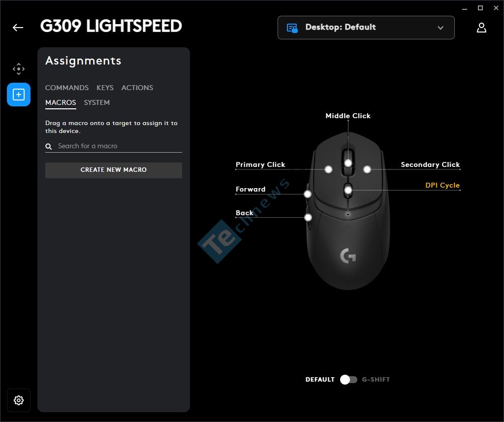This screenshot has height=422, width=504.
Task: Click the chevron arrow in profile selector
Action: tap(441, 28)
